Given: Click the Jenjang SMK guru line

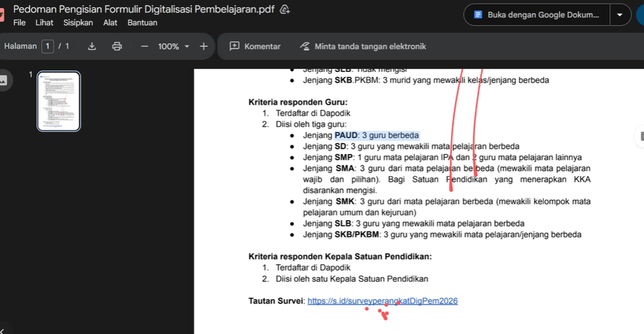Looking at the screenshot, I should click(x=447, y=207).
